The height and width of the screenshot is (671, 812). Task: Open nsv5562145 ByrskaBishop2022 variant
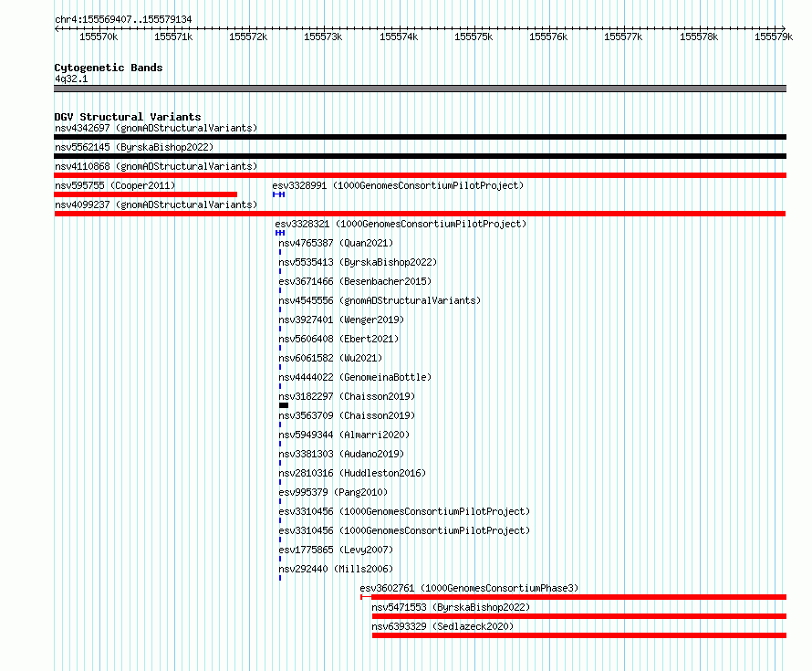click(134, 147)
